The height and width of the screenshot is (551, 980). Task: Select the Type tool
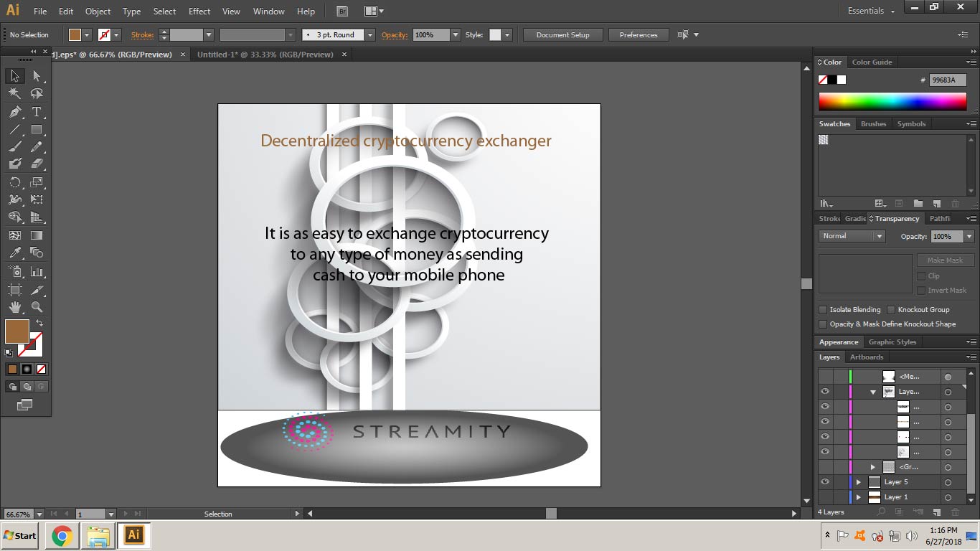coord(37,112)
